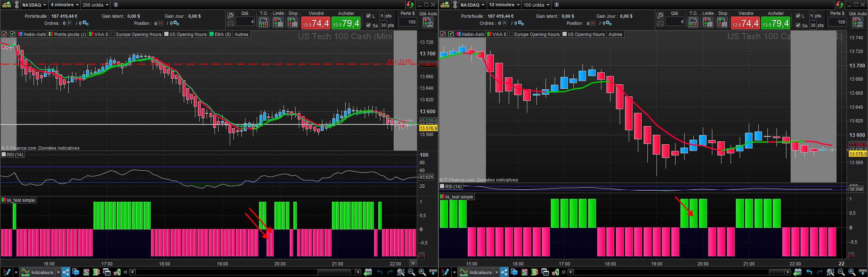Click keyboard icon under wrench in 4 minutes window

231,23
